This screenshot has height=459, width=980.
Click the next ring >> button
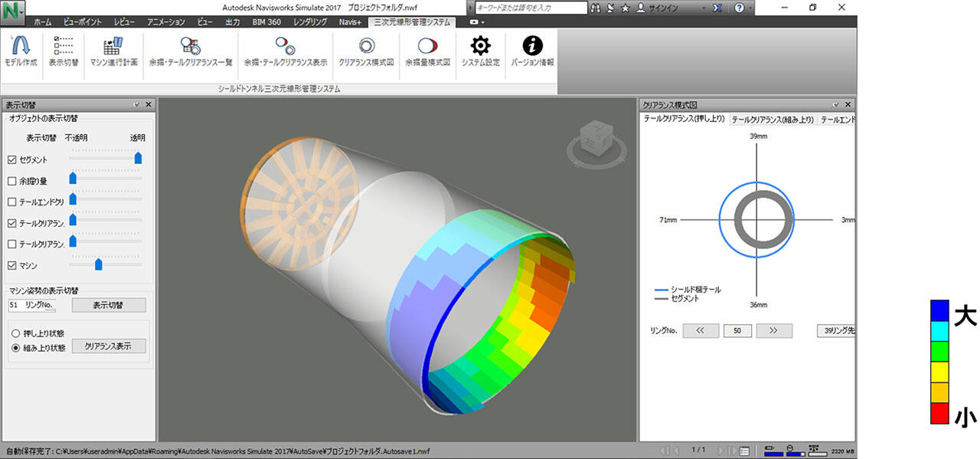773,331
